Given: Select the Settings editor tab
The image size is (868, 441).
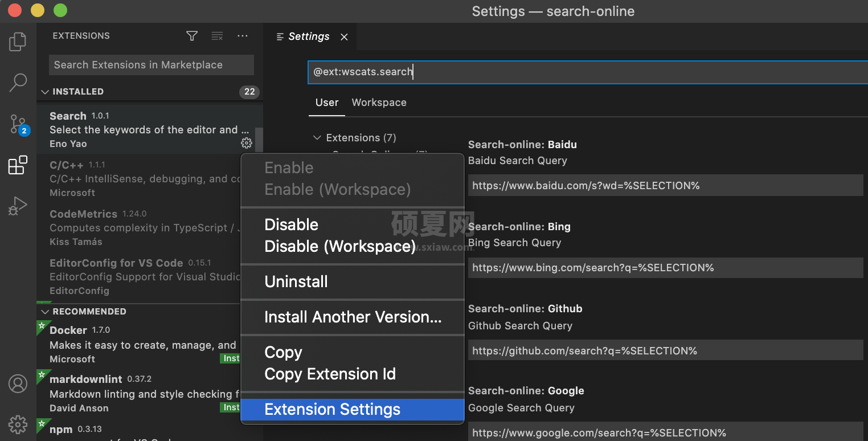Looking at the screenshot, I should 310,36.
